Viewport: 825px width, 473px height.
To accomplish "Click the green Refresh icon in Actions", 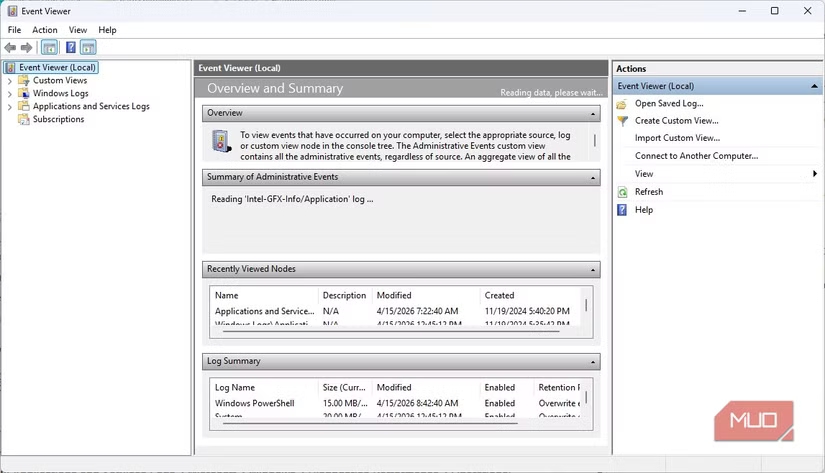I will (x=622, y=192).
